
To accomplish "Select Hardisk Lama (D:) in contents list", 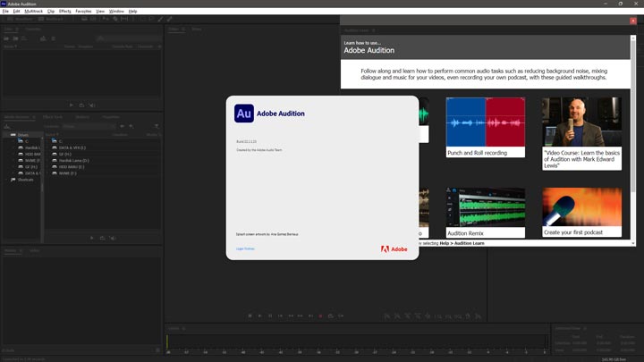I will [x=74, y=161].
